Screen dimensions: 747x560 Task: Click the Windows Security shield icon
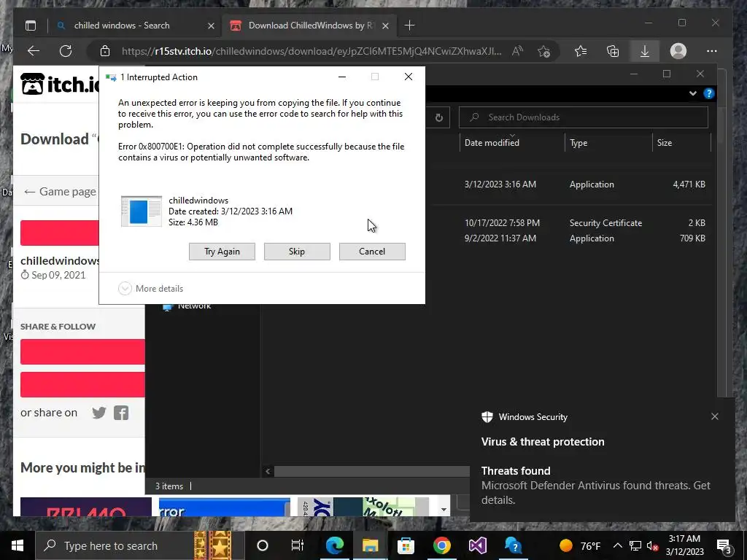coord(487,416)
